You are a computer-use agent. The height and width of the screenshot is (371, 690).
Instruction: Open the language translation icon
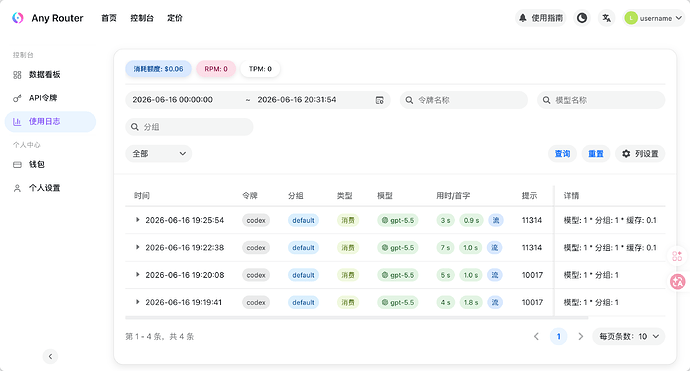click(x=606, y=18)
